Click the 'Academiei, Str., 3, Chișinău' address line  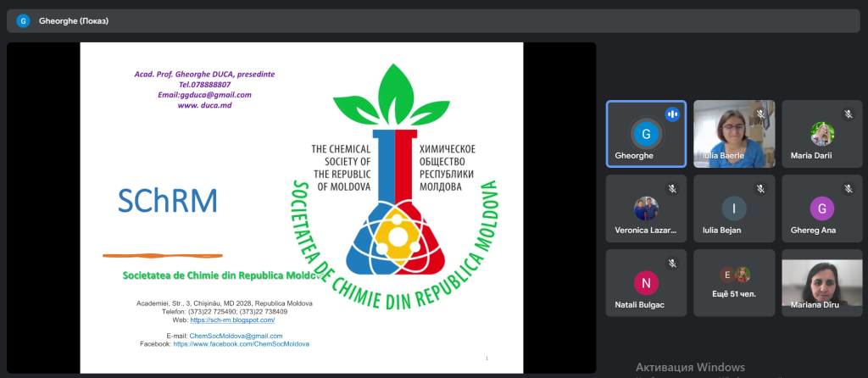pyautogui.click(x=224, y=303)
